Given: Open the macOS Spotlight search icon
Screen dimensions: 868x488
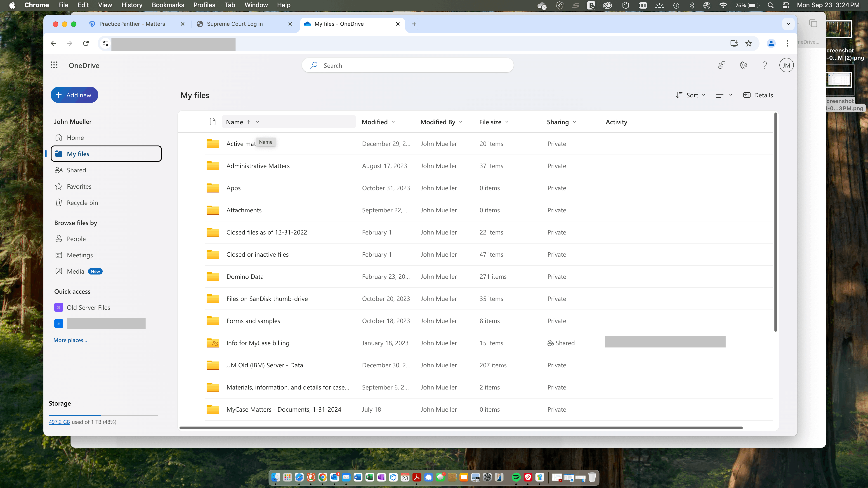Looking at the screenshot, I should tap(770, 5).
